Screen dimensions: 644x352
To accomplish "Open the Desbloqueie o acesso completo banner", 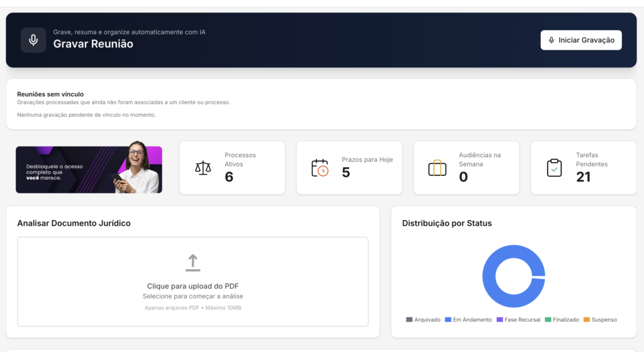I will (89, 170).
